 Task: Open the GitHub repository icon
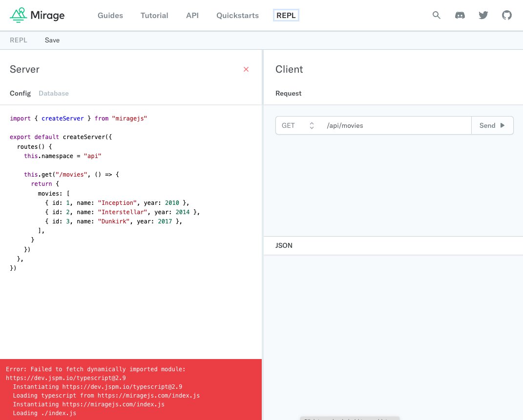tap(507, 15)
